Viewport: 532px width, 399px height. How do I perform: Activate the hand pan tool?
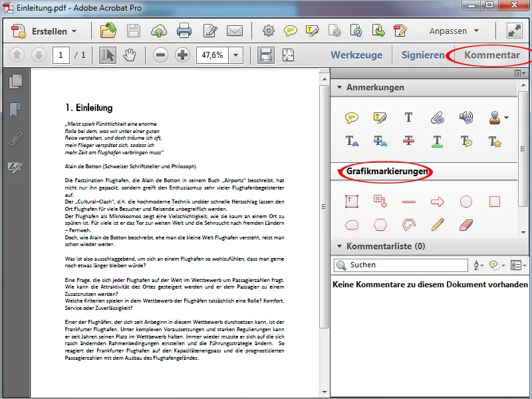129,55
